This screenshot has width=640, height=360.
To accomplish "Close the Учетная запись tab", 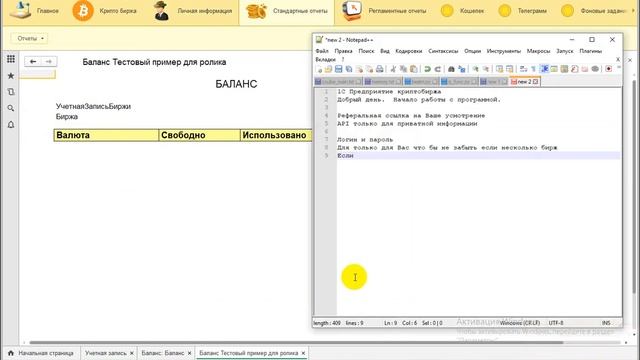I will pyautogui.click(x=132, y=353).
